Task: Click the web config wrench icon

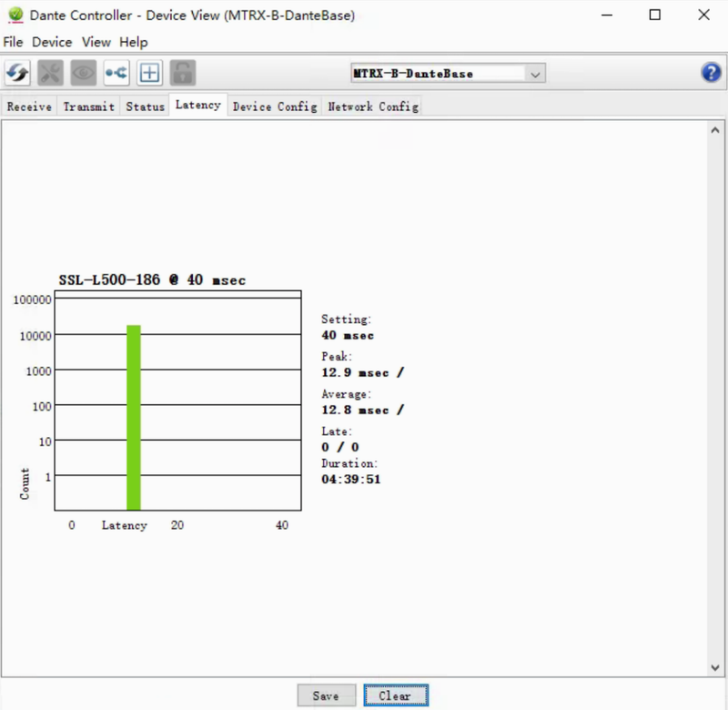Action: coord(51,73)
